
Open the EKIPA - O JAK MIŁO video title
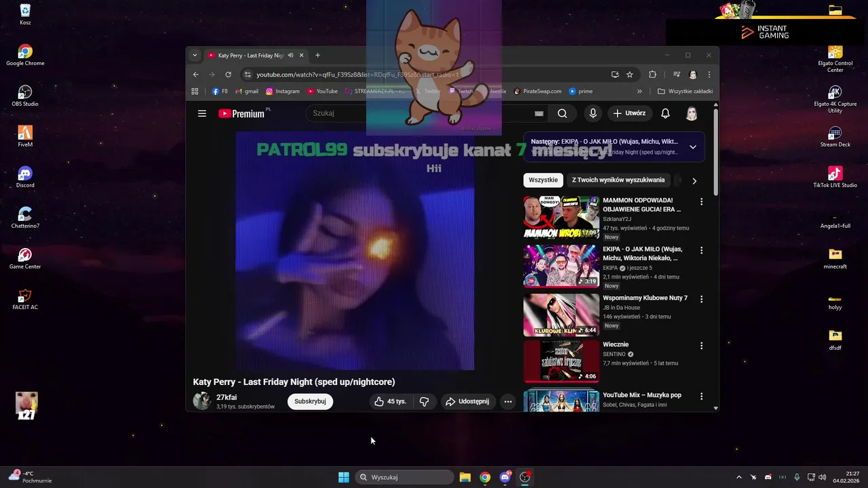click(642, 253)
